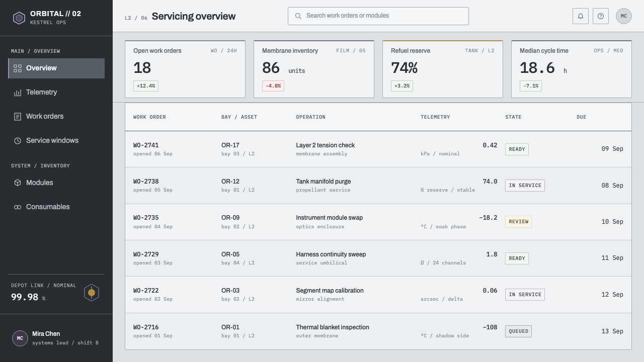Viewport: 644px width, 362px height.
Task: Click the Overview grid icon in sidebar
Action: [x=18, y=68]
